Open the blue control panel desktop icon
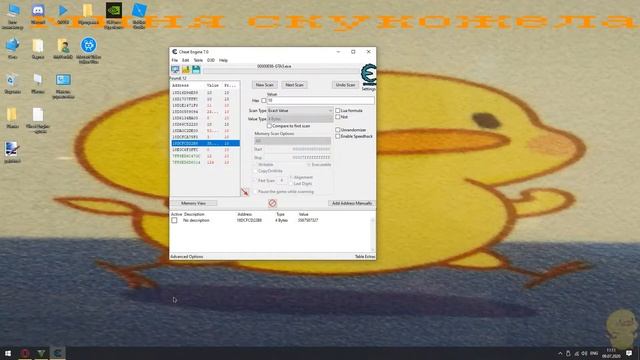 pos(63,86)
